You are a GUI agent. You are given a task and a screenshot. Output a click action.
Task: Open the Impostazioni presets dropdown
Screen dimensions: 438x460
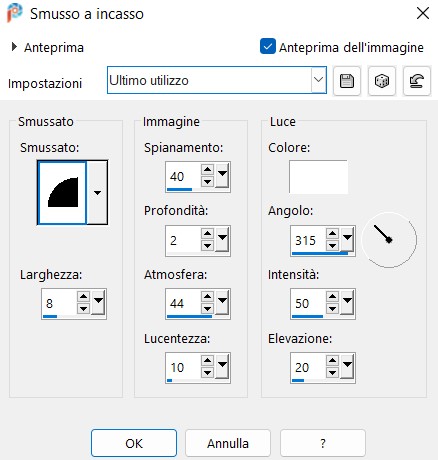point(318,80)
